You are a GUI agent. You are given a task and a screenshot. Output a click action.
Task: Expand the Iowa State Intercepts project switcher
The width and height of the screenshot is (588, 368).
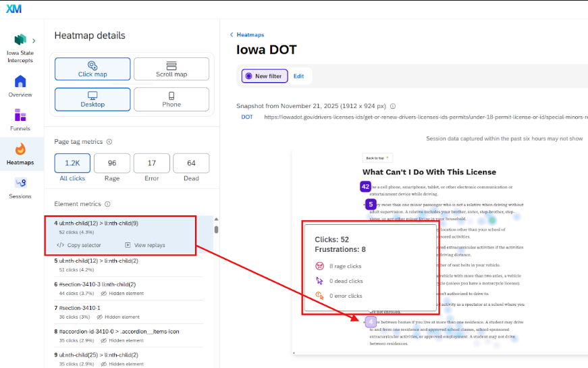34,41
